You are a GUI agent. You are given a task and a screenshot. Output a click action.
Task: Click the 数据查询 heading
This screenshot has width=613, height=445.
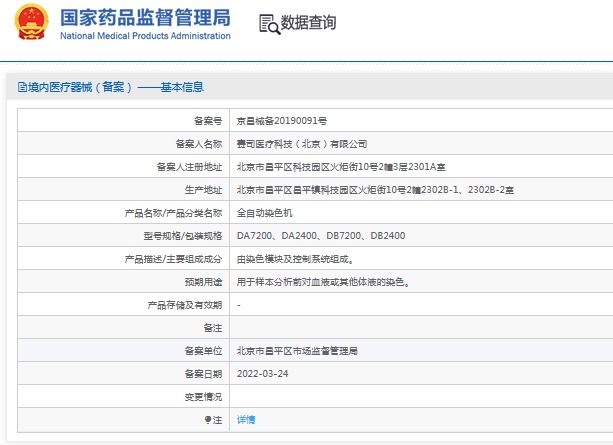pos(308,23)
